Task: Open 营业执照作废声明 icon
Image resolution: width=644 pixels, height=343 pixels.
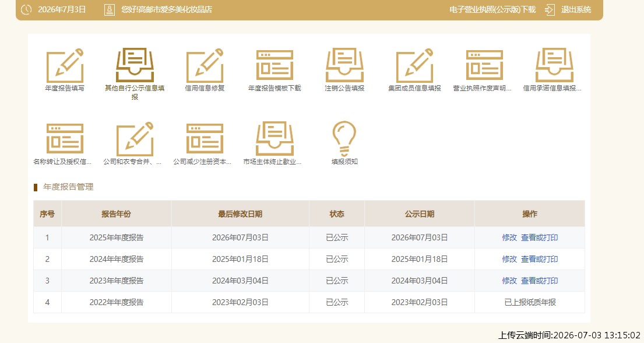Action: click(484, 65)
